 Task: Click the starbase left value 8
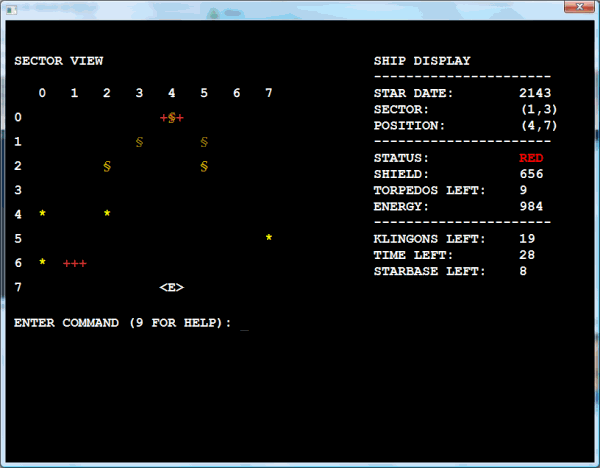523,271
